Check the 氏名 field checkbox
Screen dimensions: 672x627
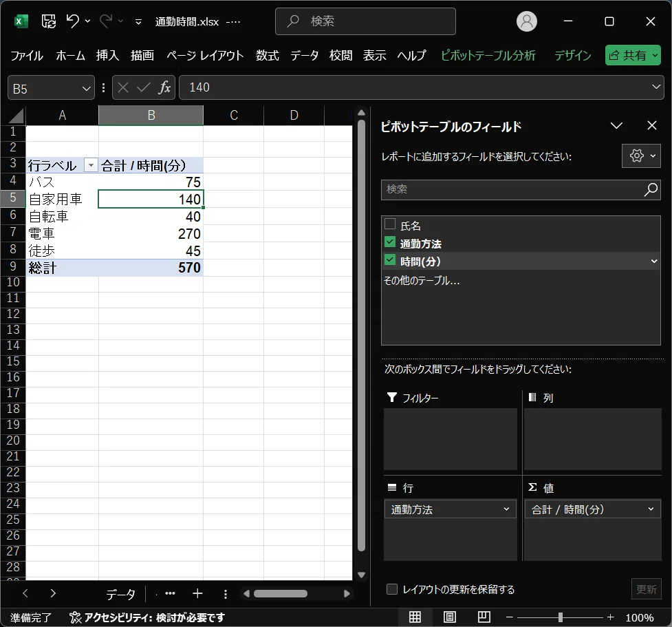coord(390,224)
